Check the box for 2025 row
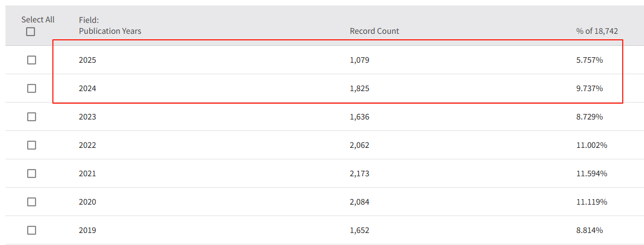The image size is (644, 245). coord(32,60)
